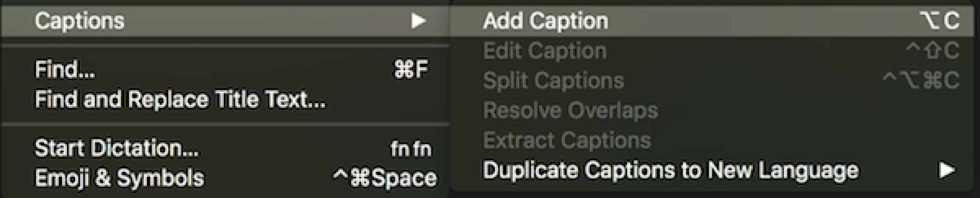This screenshot has height=198, width=980.
Task: Select the Split Captions item
Action: [553, 81]
